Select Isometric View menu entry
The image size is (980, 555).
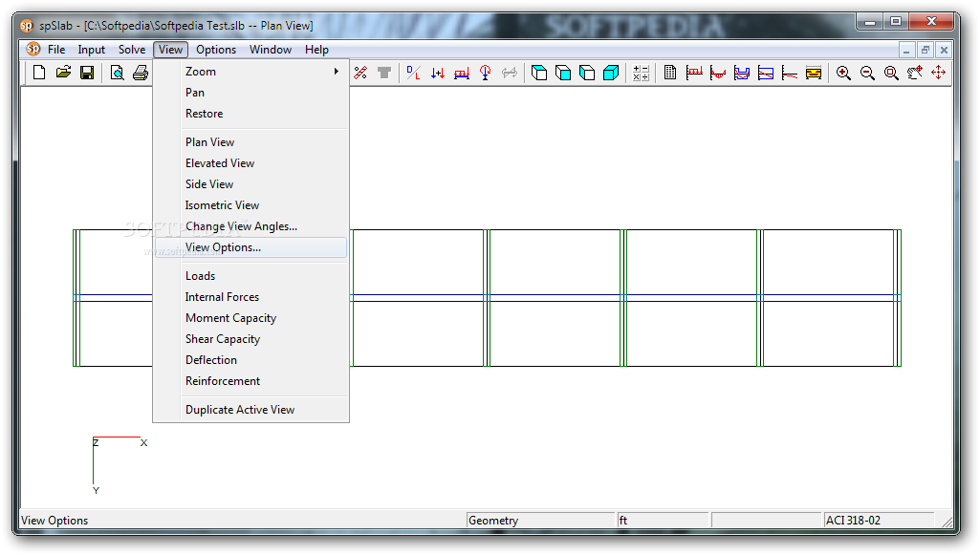click(250, 205)
